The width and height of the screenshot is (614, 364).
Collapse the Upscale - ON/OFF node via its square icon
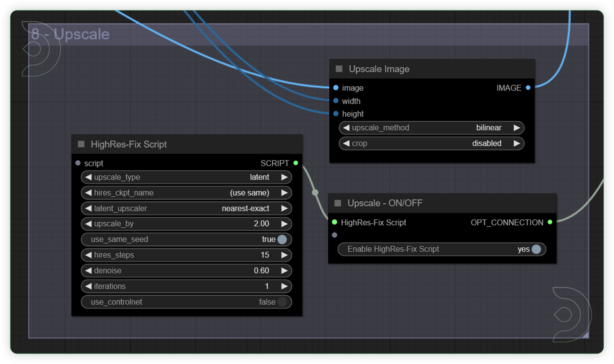(x=338, y=203)
